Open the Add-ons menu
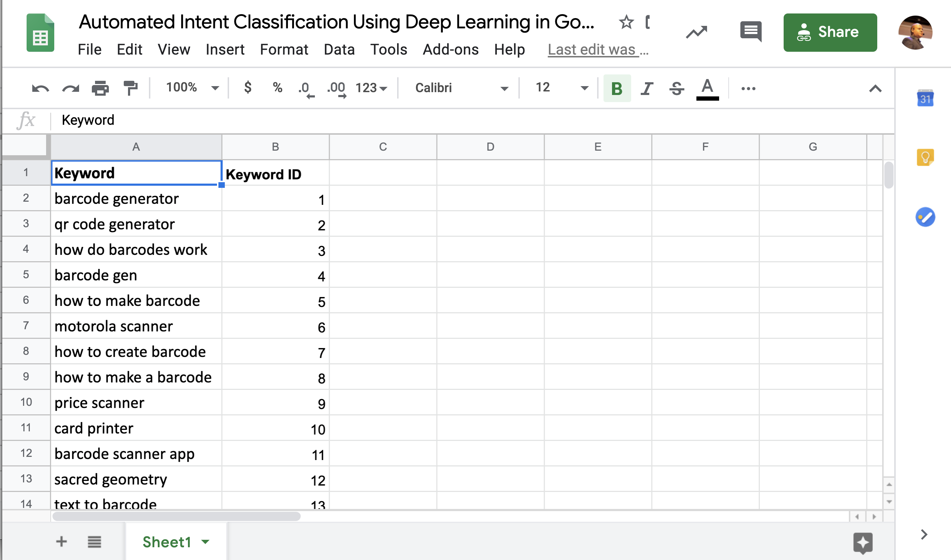Viewport: 951px width, 560px height. [450, 49]
